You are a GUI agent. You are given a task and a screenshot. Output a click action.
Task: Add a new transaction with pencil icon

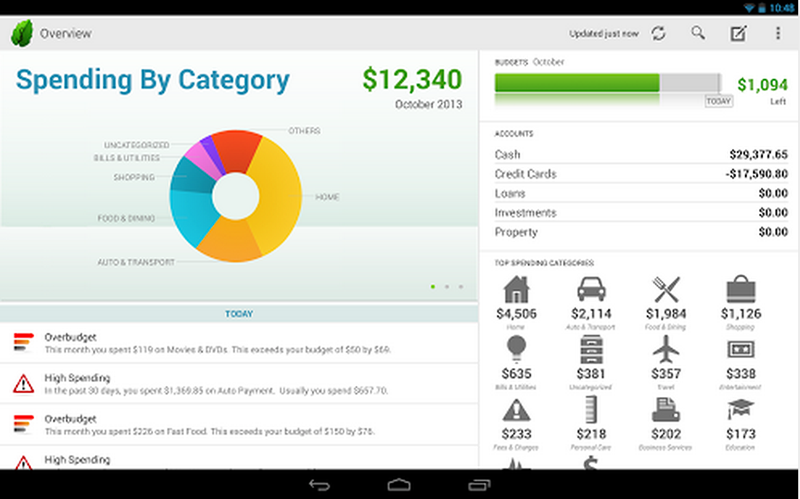[738, 34]
